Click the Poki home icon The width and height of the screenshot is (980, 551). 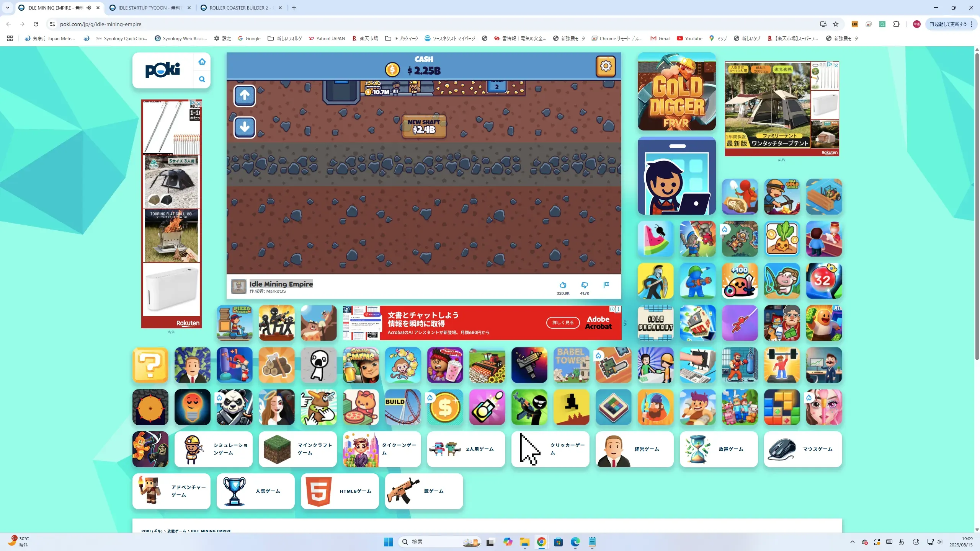(202, 62)
